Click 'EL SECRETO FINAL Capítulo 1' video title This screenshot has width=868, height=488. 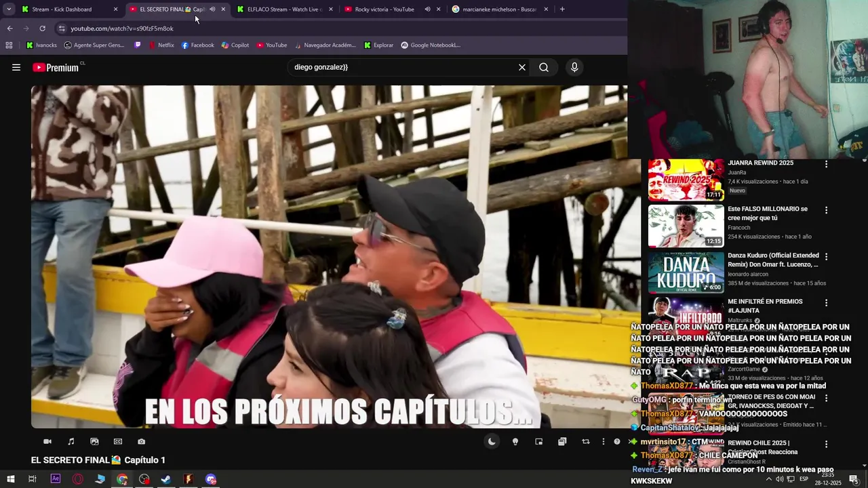click(98, 460)
